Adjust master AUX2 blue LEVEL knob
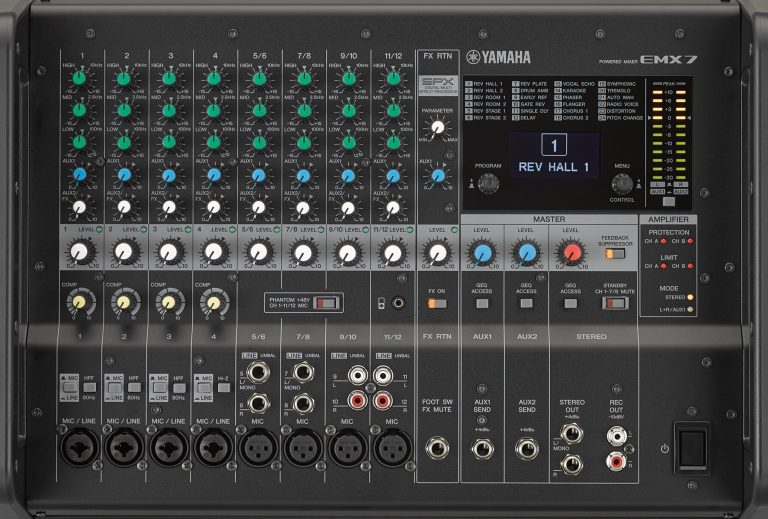Screen dimensions: 768x519 click(x=527, y=253)
